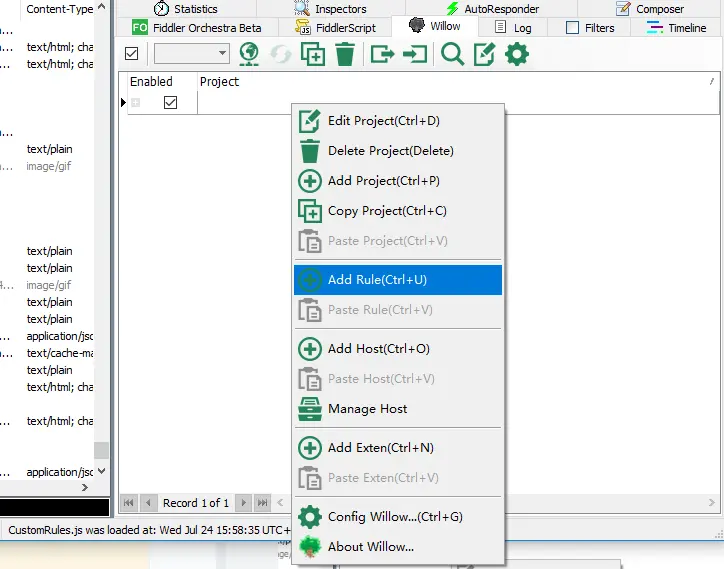This screenshot has width=724, height=569.
Task: Open the empty combo box dropdown in toolbar
Action: tap(192, 53)
